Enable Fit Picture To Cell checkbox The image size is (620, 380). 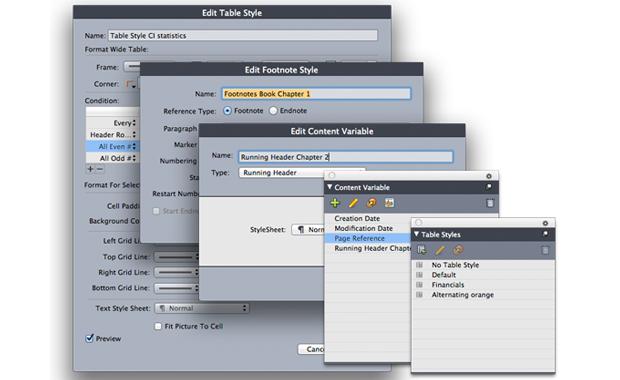pos(158,326)
